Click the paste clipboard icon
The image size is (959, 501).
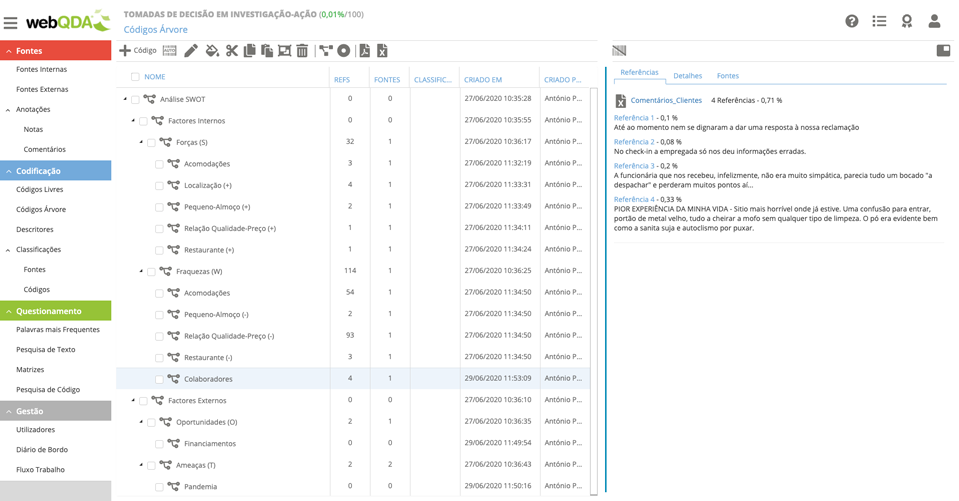[267, 51]
